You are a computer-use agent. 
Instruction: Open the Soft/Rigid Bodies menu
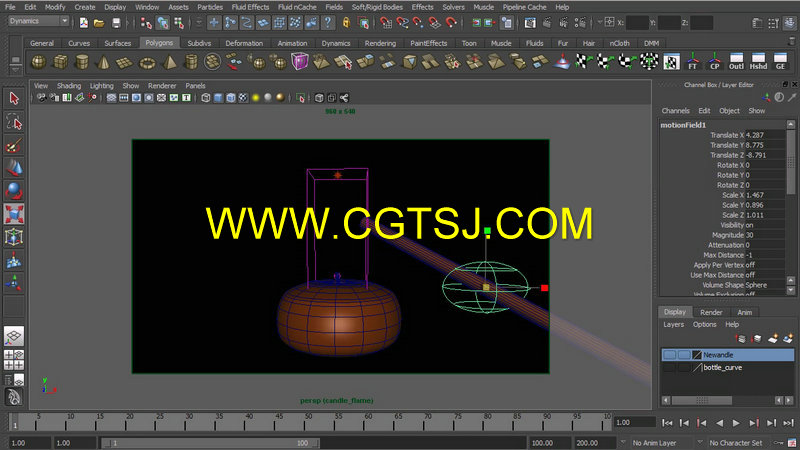click(377, 7)
